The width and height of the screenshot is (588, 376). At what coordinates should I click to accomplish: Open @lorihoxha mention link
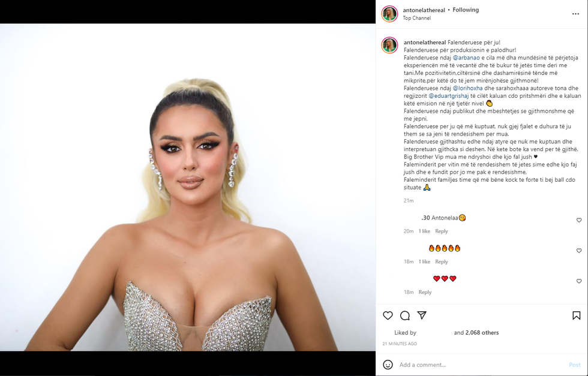click(467, 88)
